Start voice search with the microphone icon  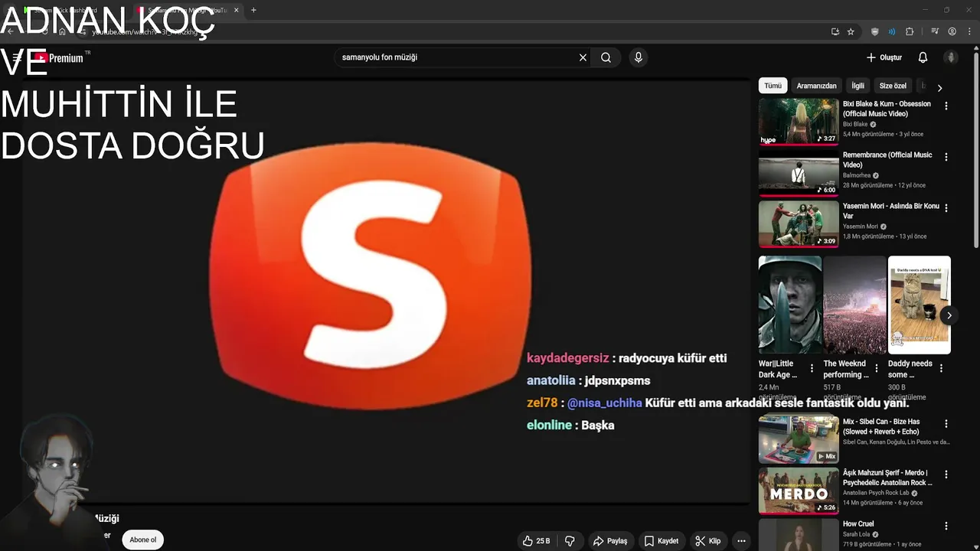639,57
